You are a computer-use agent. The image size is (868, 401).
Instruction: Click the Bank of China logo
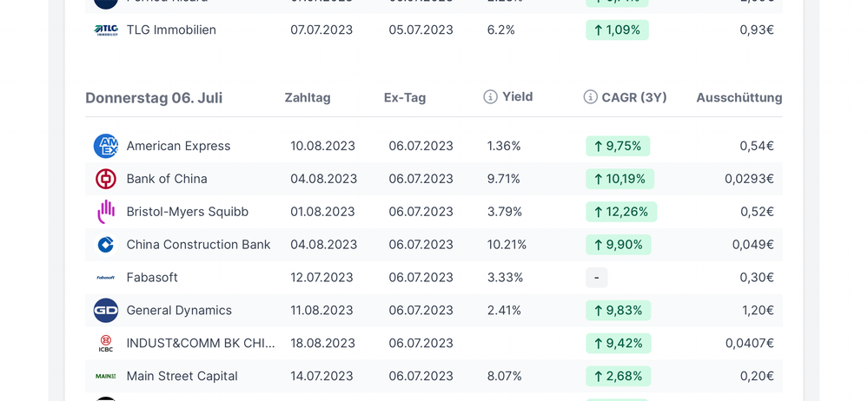click(105, 179)
